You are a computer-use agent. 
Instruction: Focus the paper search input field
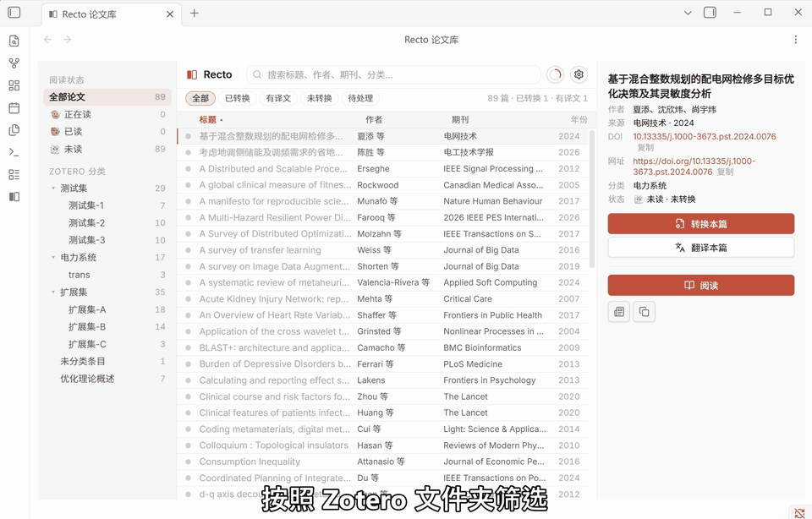tap(393, 74)
